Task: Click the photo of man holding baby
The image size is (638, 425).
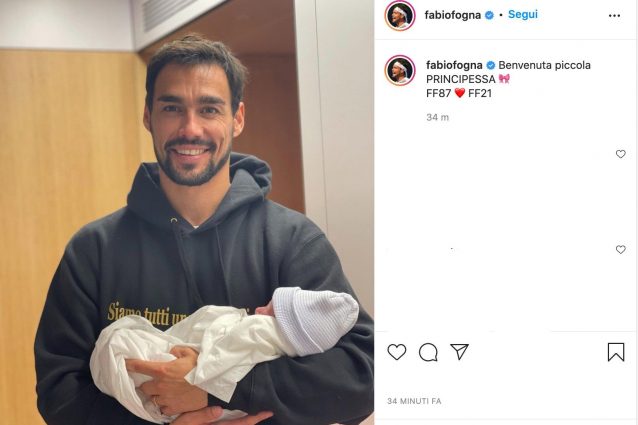Action: (x=187, y=212)
